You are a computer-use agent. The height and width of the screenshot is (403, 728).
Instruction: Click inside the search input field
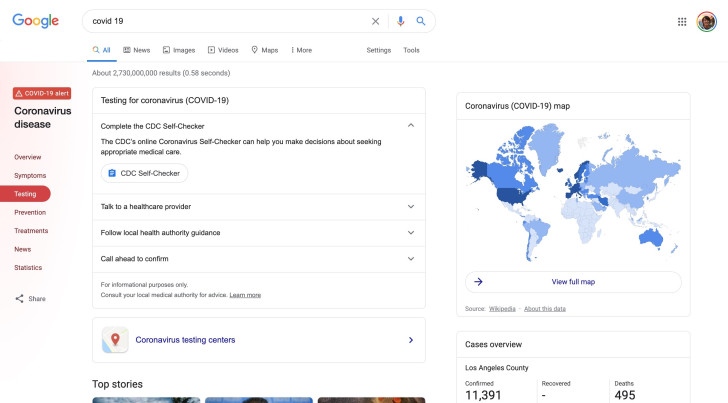point(220,21)
